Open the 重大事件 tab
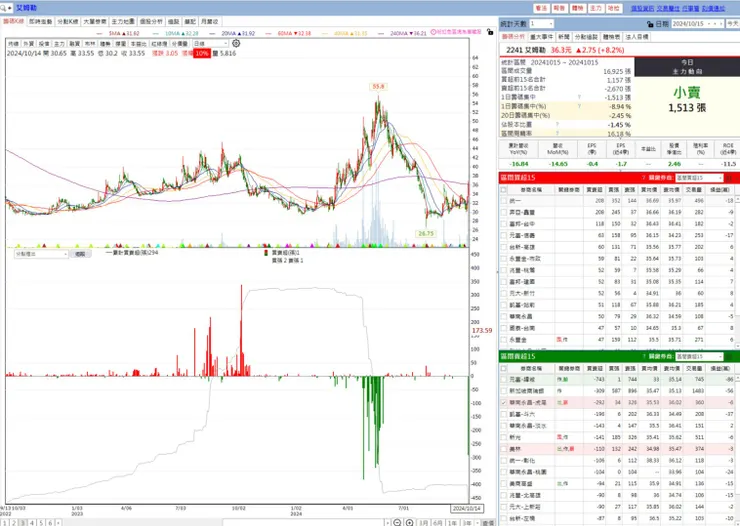Viewport: 740px width, 526px height. 541,37
